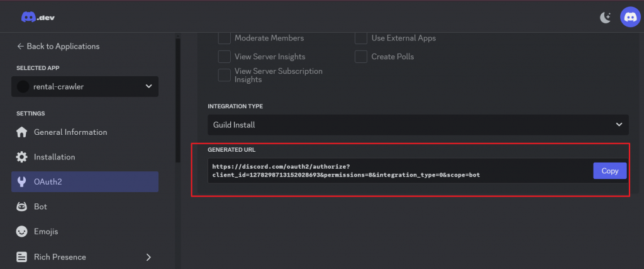Go back to Applications

(x=58, y=46)
